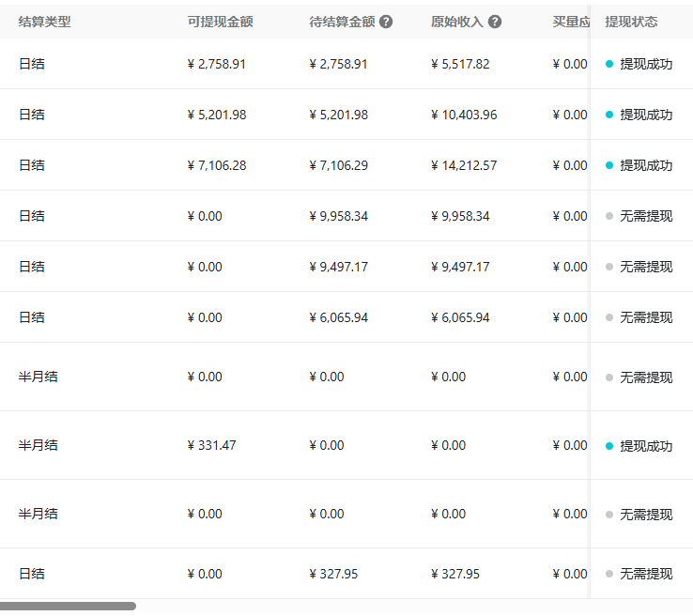
Task: Open help icon beside 待结算金额 header
Action: pyautogui.click(x=386, y=22)
